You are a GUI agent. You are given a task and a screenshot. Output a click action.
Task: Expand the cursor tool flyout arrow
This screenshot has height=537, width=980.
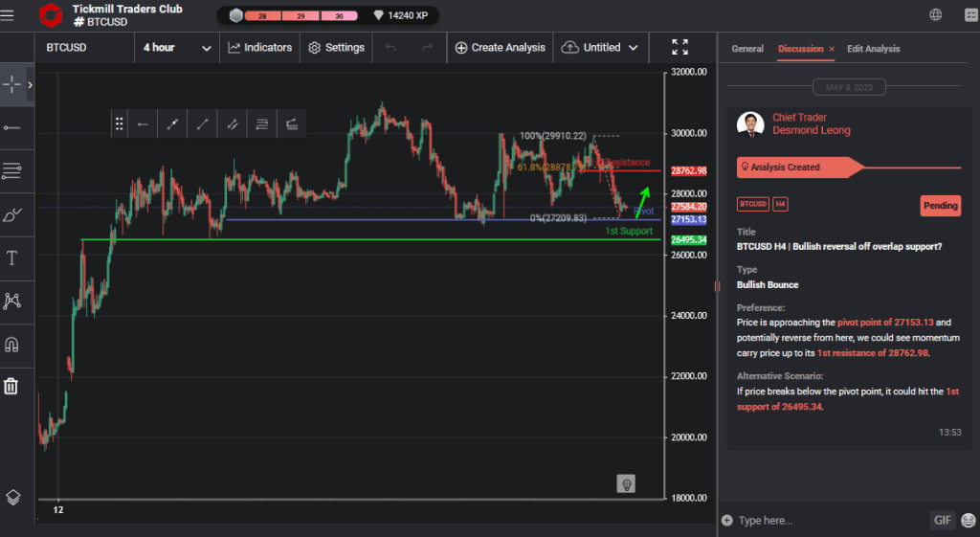pos(30,84)
